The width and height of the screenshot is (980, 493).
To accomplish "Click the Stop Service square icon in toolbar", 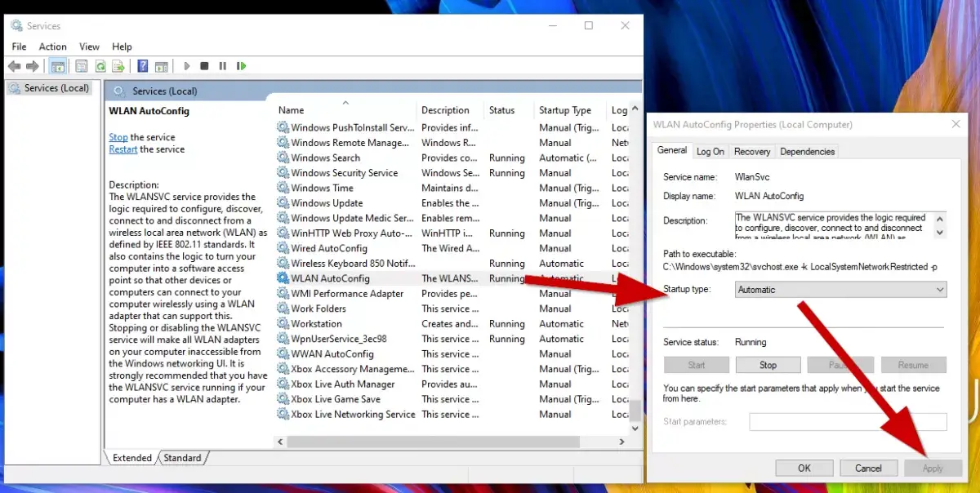I will pos(204,66).
